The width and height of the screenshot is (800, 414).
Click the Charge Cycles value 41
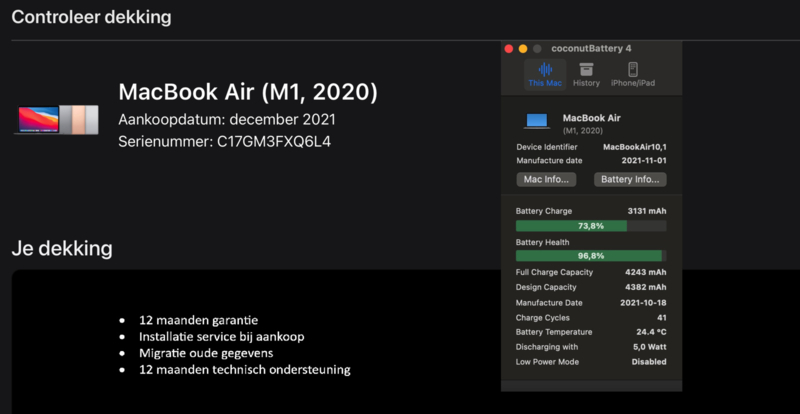[x=662, y=318]
